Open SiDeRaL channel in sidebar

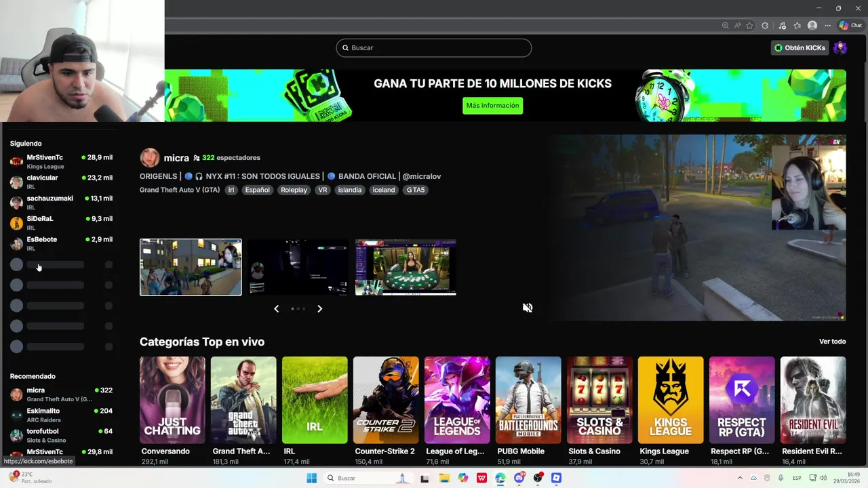61,223
